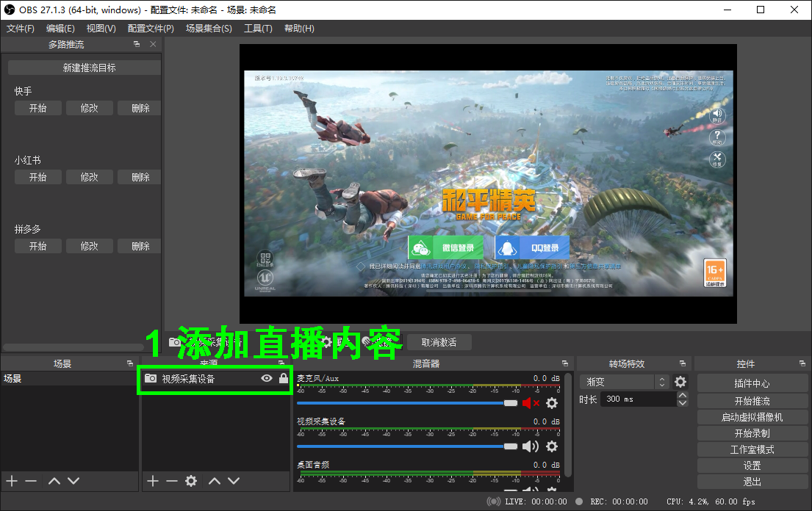Click 启动虚拟摄像机 button
This screenshot has height=511, width=812.
click(x=752, y=417)
